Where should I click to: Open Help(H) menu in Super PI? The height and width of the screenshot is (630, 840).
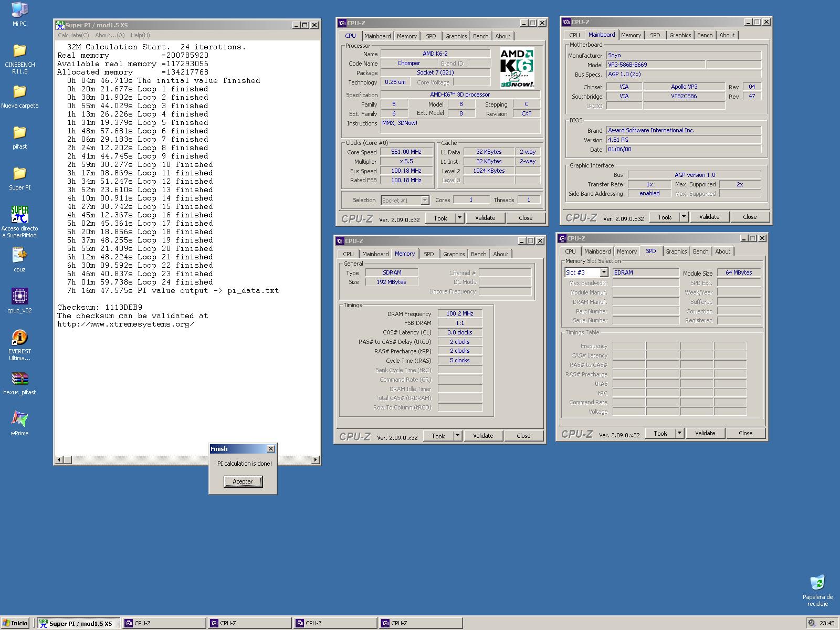point(140,35)
